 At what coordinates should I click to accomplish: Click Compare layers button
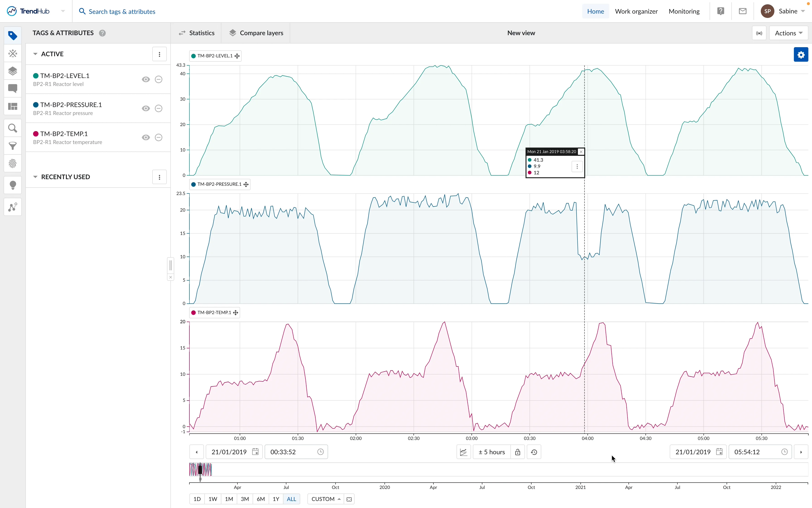pos(256,33)
